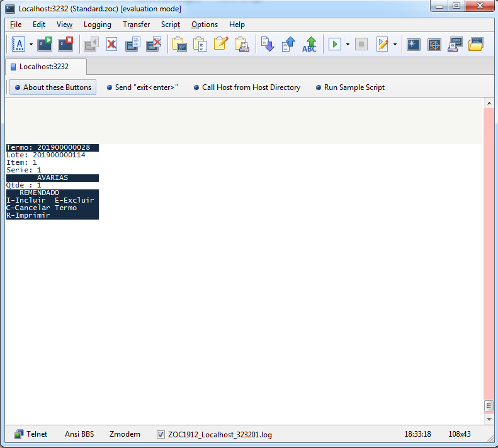Click the REMENDADO line in terminal
The width and height of the screenshot is (498, 448).
pyautogui.click(x=40, y=193)
